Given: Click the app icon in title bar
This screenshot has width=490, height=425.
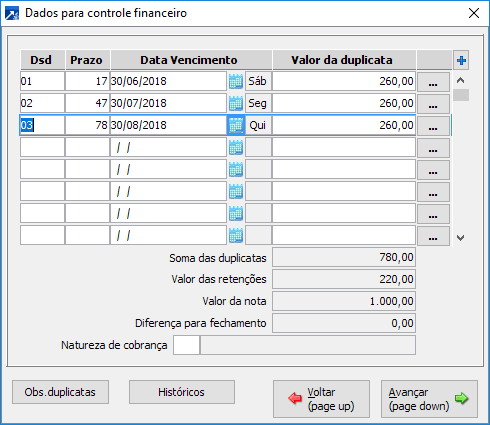Looking at the screenshot, I should [x=12, y=14].
